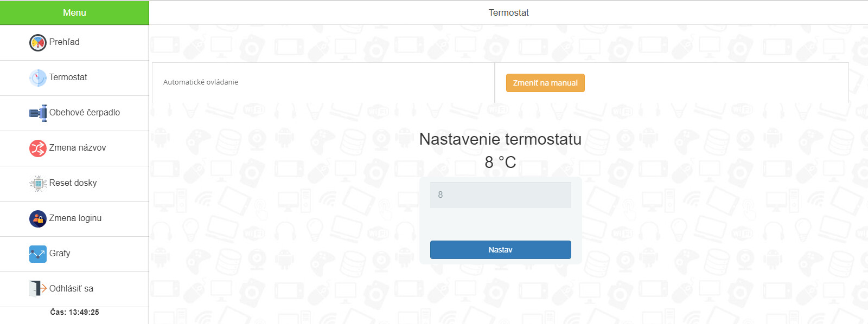868x324 pixels.
Task: Open the Grafy text link
Action: coord(60,254)
